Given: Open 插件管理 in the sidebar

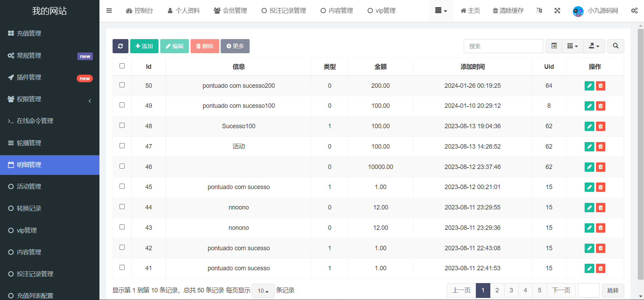Looking at the screenshot, I should tap(50, 77).
